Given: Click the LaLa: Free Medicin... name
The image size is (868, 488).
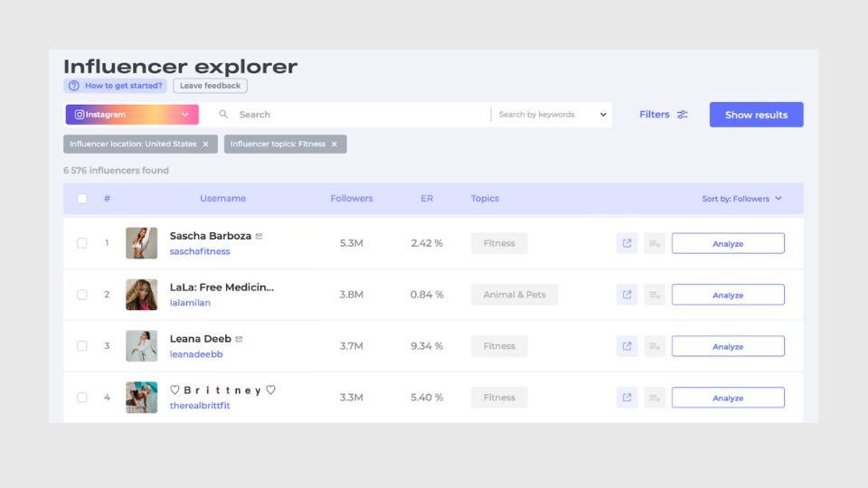Looking at the screenshot, I should click(x=222, y=287).
